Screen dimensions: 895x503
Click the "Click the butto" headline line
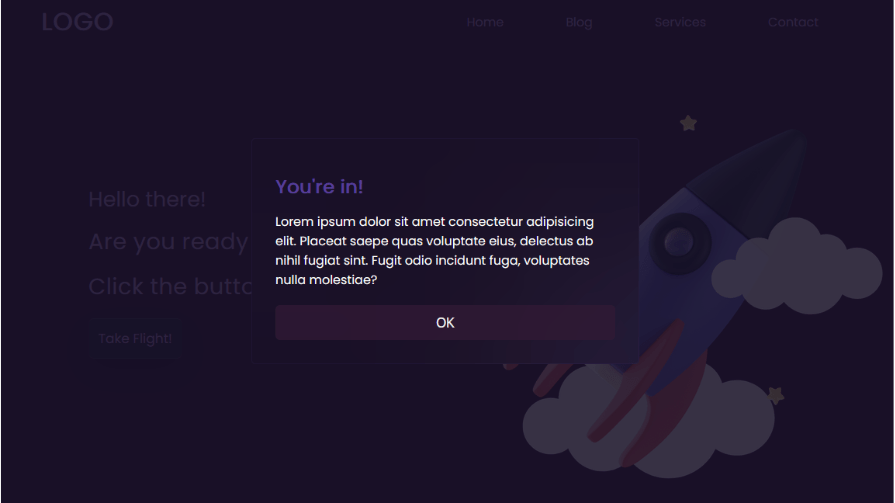(x=170, y=286)
